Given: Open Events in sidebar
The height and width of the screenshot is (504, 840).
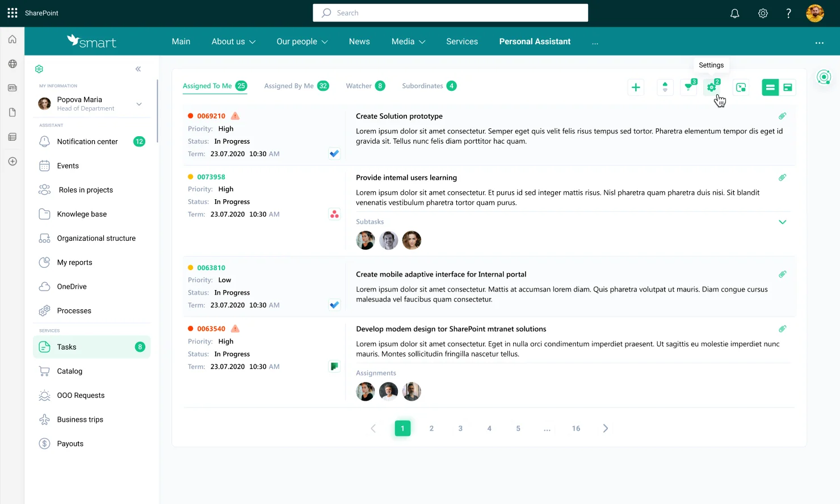Looking at the screenshot, I should tap(92, 166).
